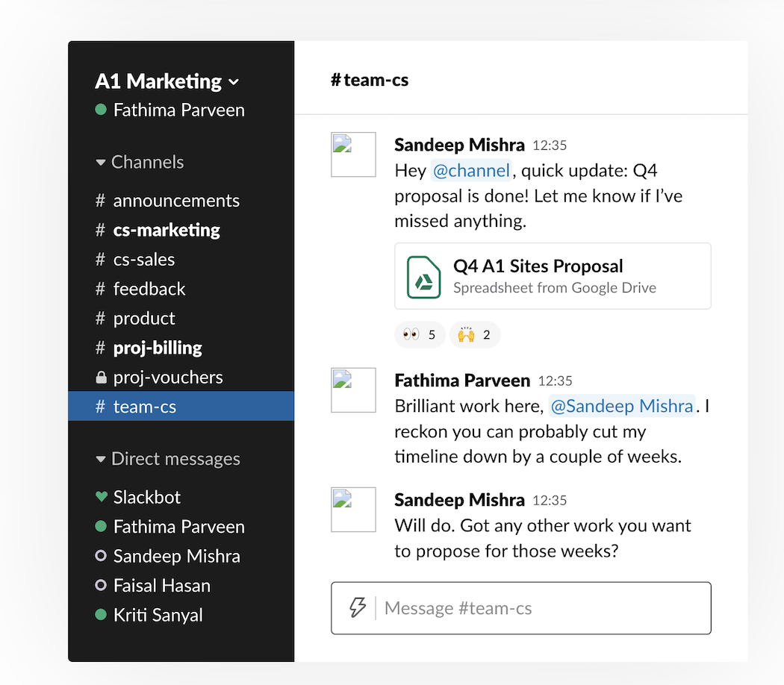The width and height of the screenshot is (784, 685).
Task: Open the Q4 A1 Sites Proposal link
Action: point(536,266)
